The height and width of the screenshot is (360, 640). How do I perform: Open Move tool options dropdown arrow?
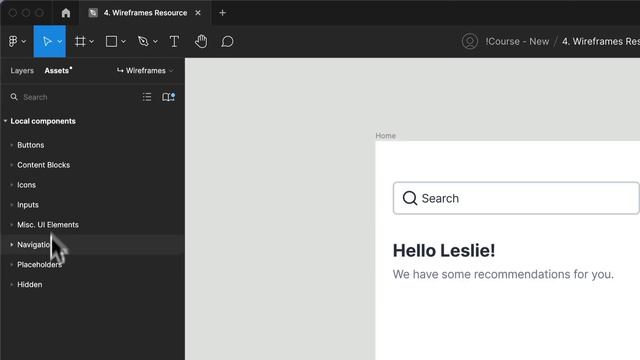coord(60,42)
